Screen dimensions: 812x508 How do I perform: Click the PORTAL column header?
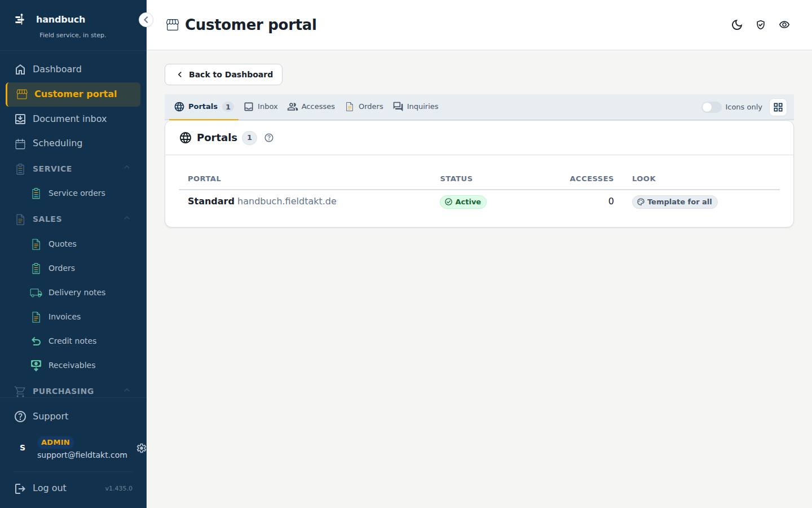coord(204,179)
